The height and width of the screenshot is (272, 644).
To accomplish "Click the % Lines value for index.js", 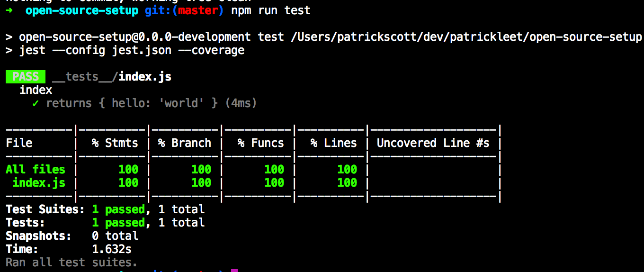I will (347, 183).
